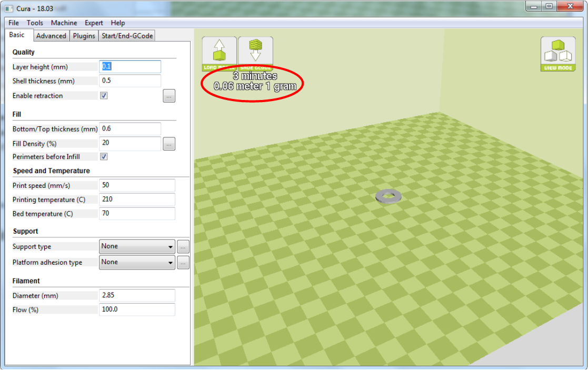Open the Expert menu
Image resolution: width=588 pixels, height=370 pixels.
point(94,23)
